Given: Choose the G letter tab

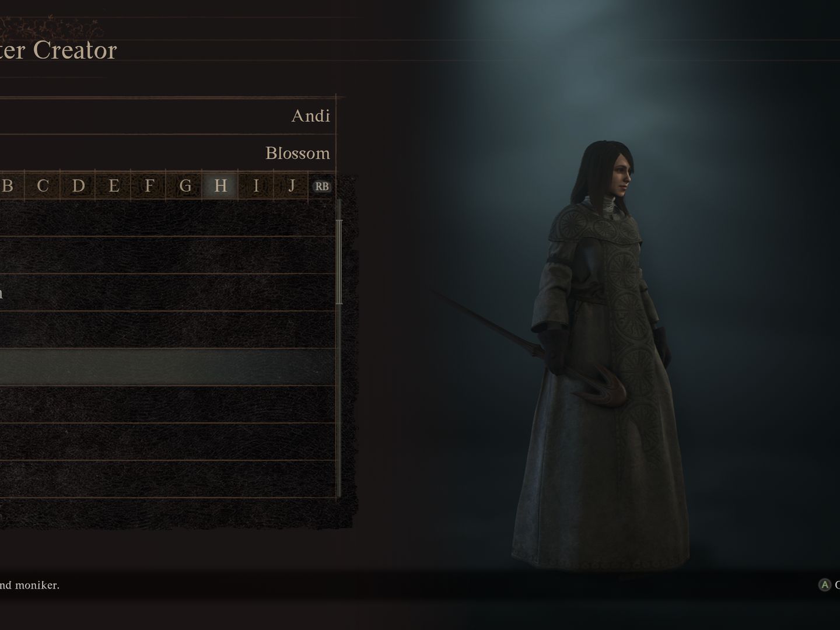Looking at the screenshot, I should [x=185, y=186].
